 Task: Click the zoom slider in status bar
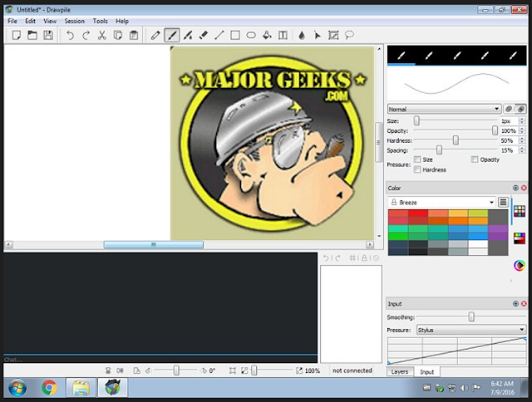pos(254,370)
